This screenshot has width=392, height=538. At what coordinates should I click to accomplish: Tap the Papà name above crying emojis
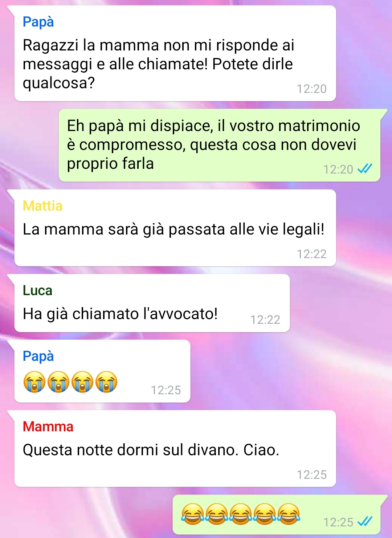tap(38, 356)
